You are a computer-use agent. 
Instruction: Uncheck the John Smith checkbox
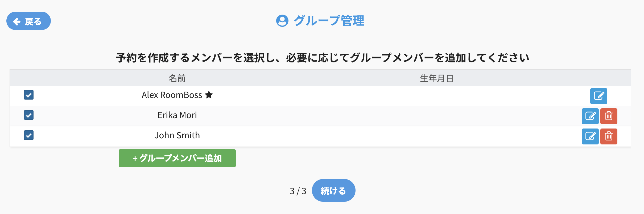[x=29, y=135]
